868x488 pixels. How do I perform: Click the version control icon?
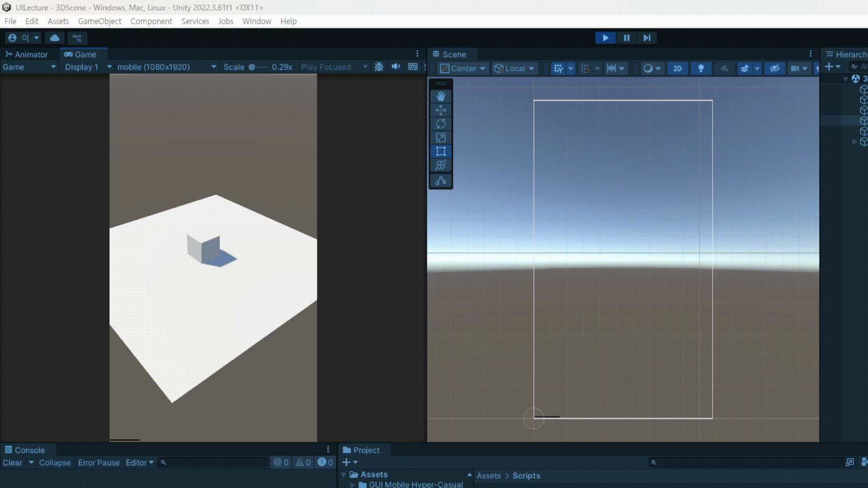[77, 38]
